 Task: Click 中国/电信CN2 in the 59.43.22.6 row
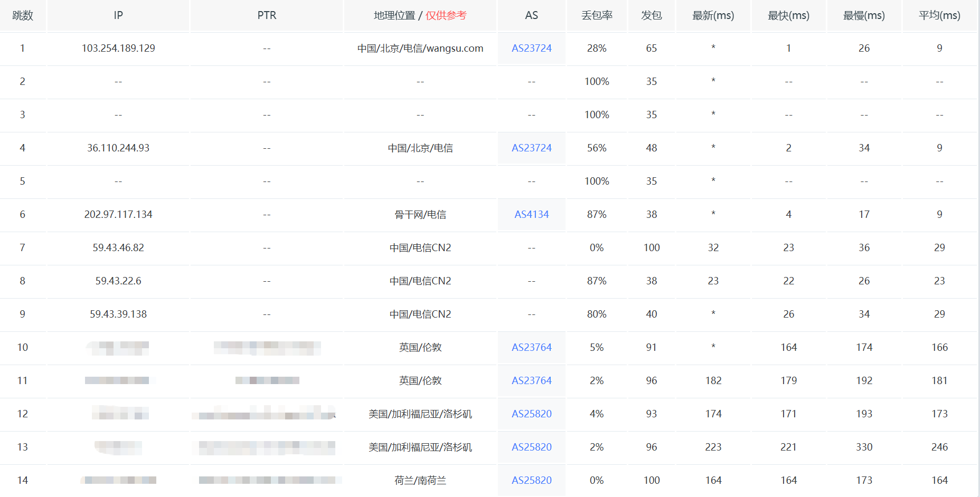(x=420, y=281)
